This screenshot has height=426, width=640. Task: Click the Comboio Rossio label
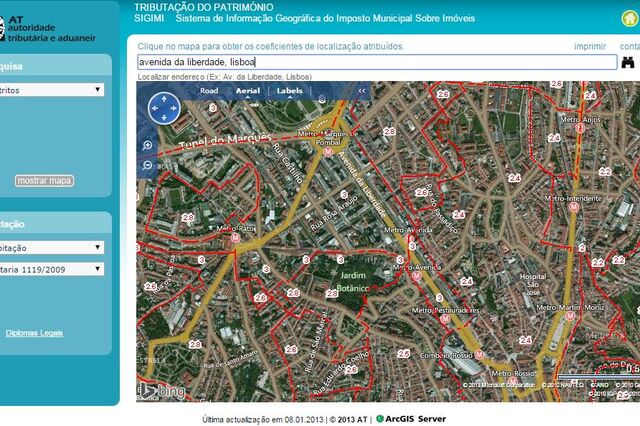(x=446, y=355)
